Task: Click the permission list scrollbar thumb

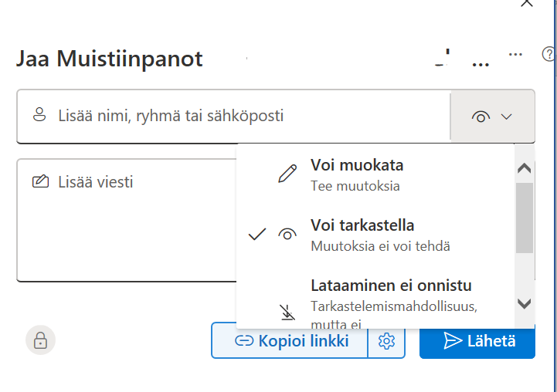Action: pos(525,216)
